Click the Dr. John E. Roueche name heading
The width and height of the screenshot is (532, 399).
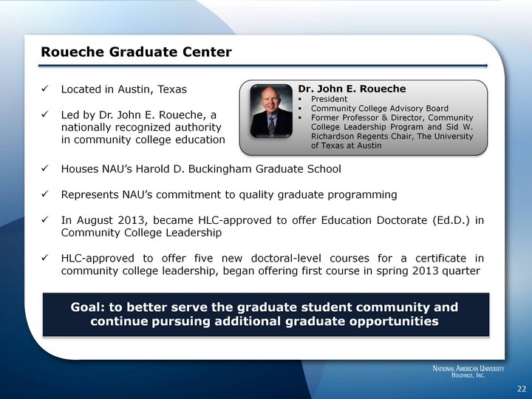tap(352, 89)
